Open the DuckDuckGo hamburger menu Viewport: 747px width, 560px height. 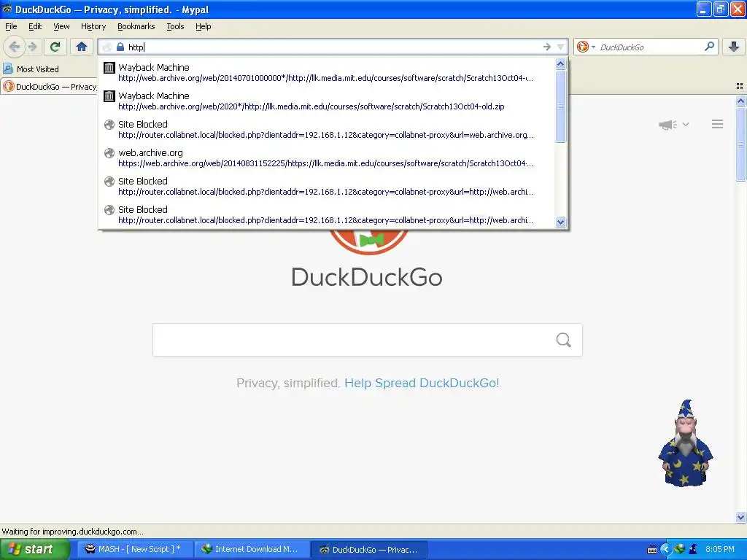(x=718, y=124)
